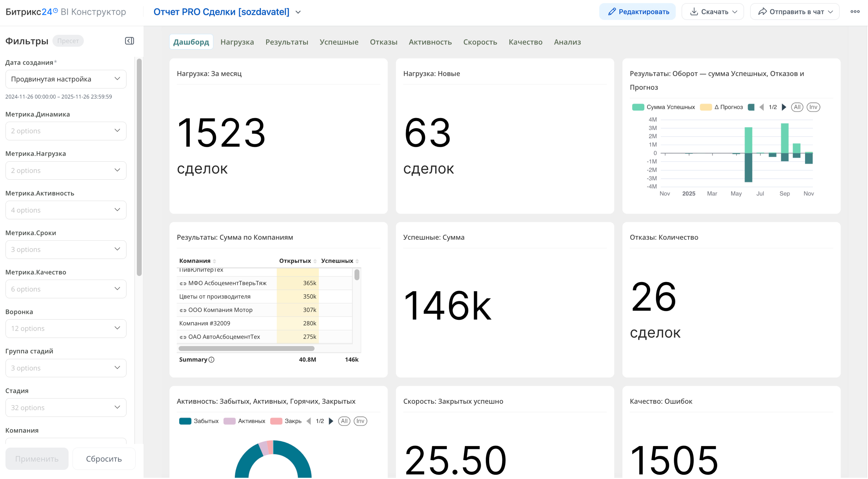Go to previous legend page in Оборот chart
The image size is (868, 479).
tap(761, 107)
